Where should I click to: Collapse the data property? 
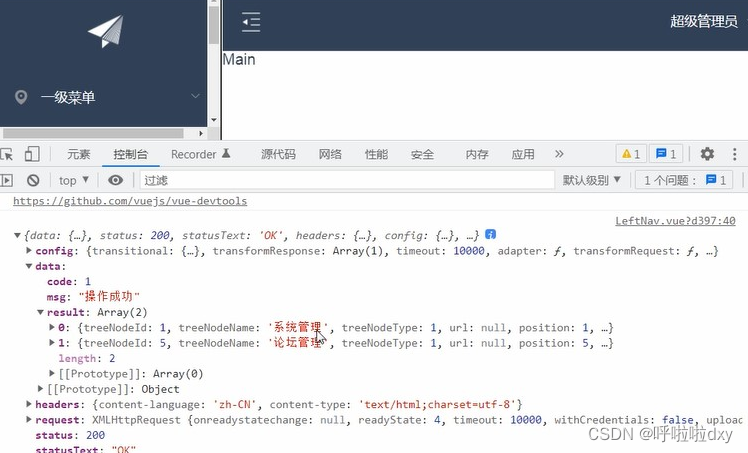(x=29, y=266)
